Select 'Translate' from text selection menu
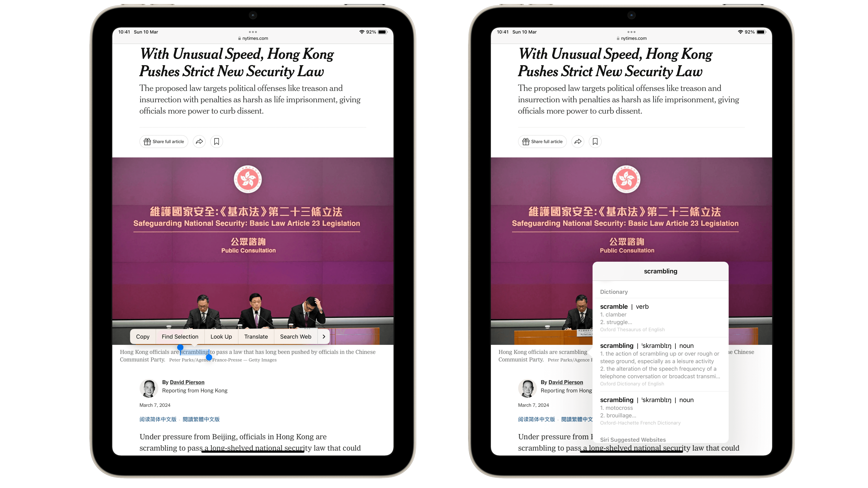 coord(256,337)
